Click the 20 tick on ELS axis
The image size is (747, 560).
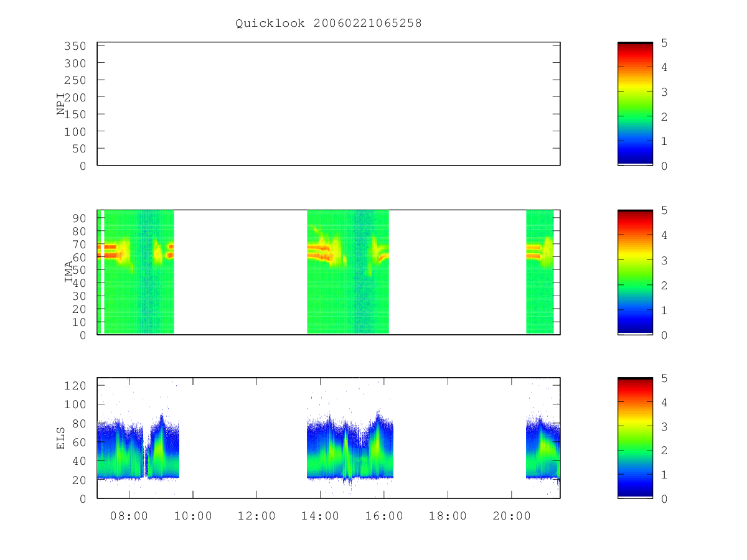80,480
